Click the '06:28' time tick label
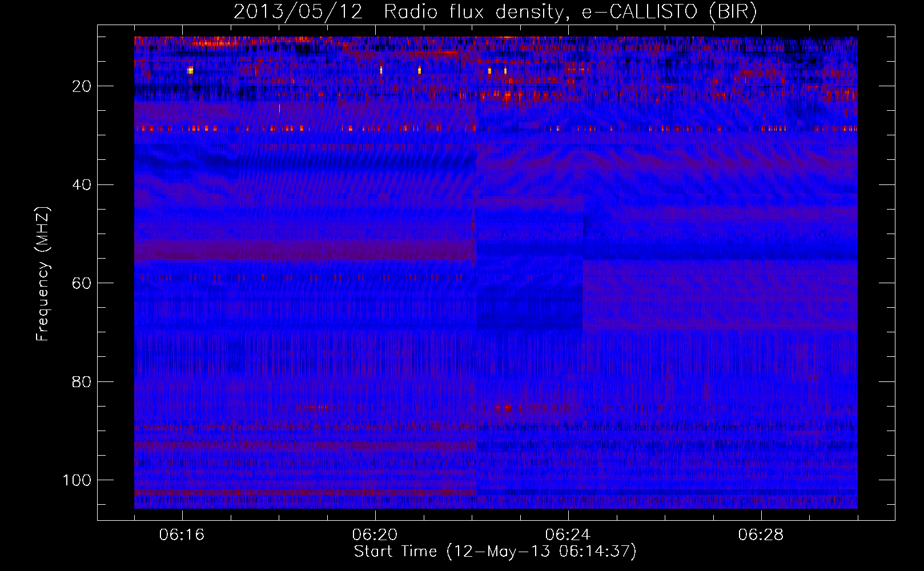The height and width of the screenshot is (571, 924). pyautogui.click(x=761, y=535)
